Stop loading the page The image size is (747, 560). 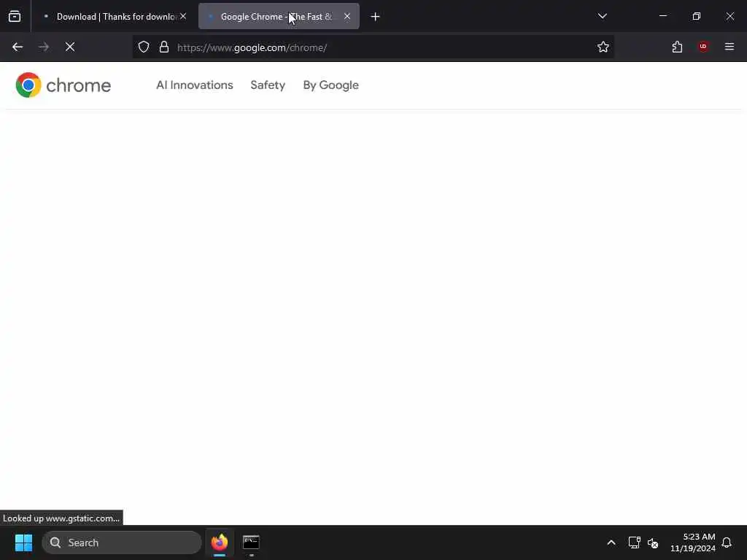70,47
